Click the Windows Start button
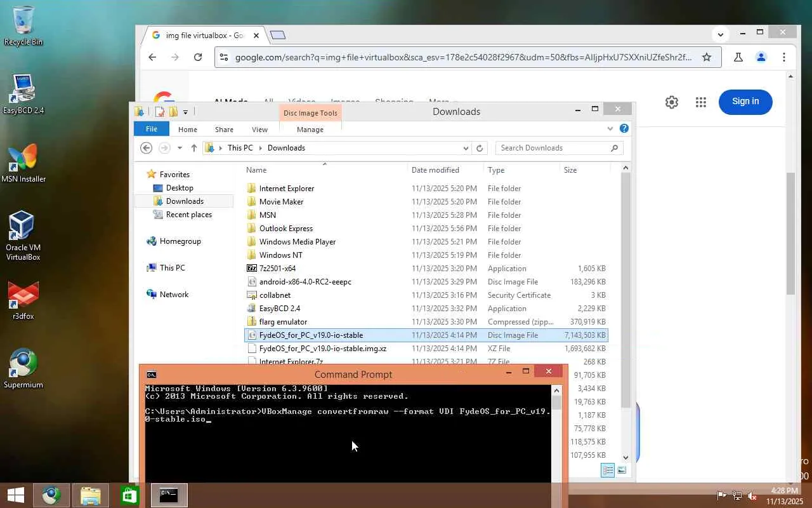 [x=16, y=495]
